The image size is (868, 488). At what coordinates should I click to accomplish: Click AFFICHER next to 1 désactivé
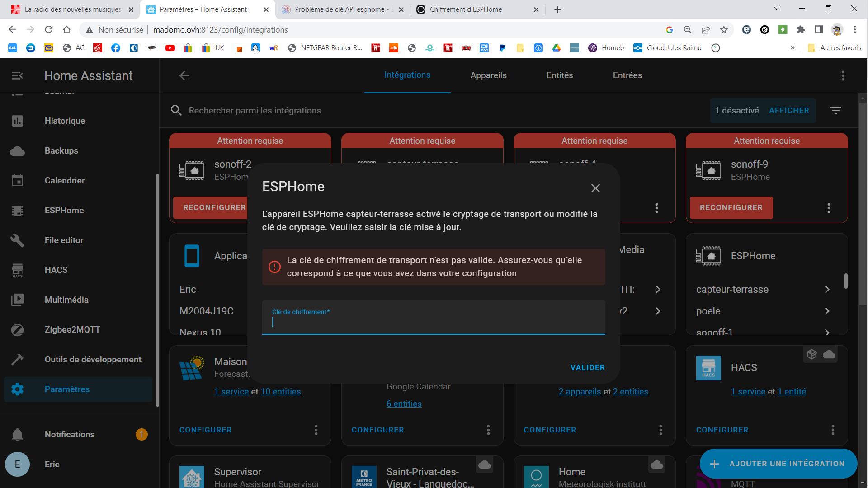click(789, 110)
